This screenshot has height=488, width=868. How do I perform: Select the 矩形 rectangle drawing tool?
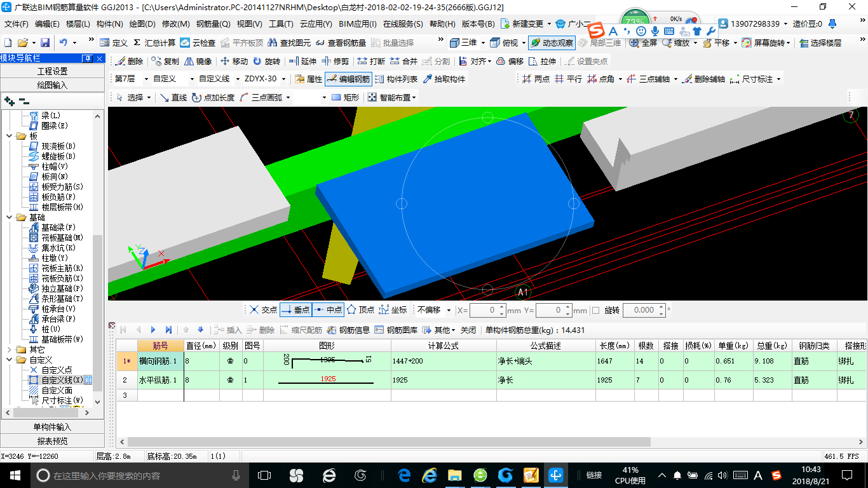345,97
